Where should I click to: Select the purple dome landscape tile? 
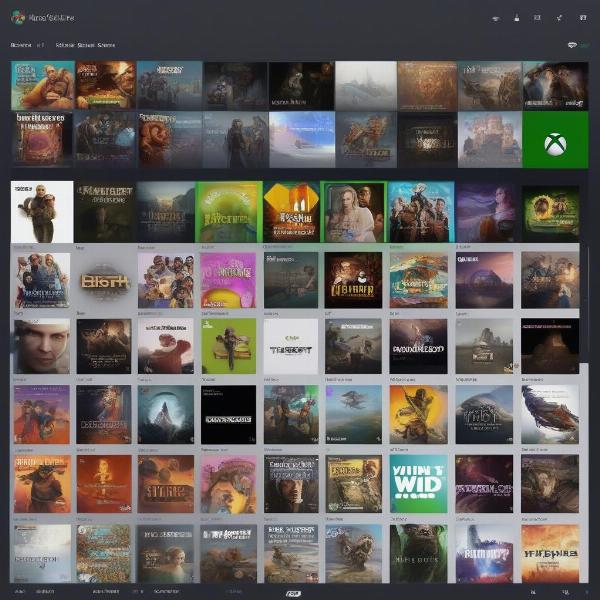click(484, 280)
